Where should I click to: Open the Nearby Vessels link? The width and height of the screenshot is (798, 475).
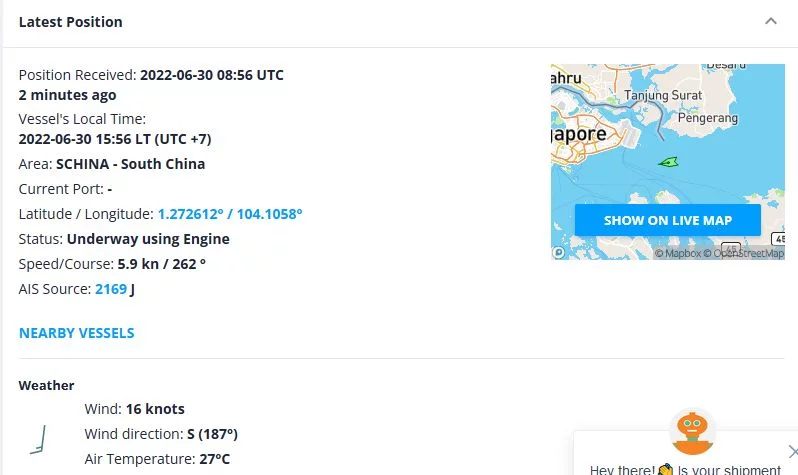coord(77,333)
